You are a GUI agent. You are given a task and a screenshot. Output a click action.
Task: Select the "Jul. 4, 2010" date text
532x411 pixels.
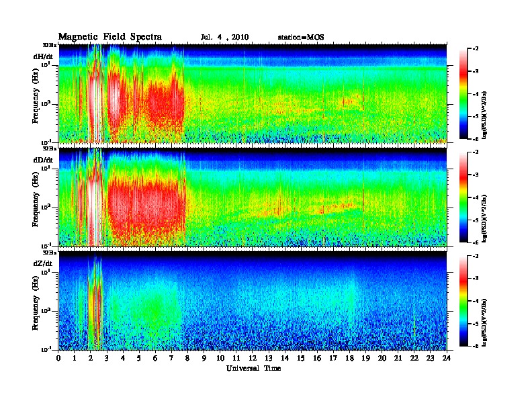(224, 38)
